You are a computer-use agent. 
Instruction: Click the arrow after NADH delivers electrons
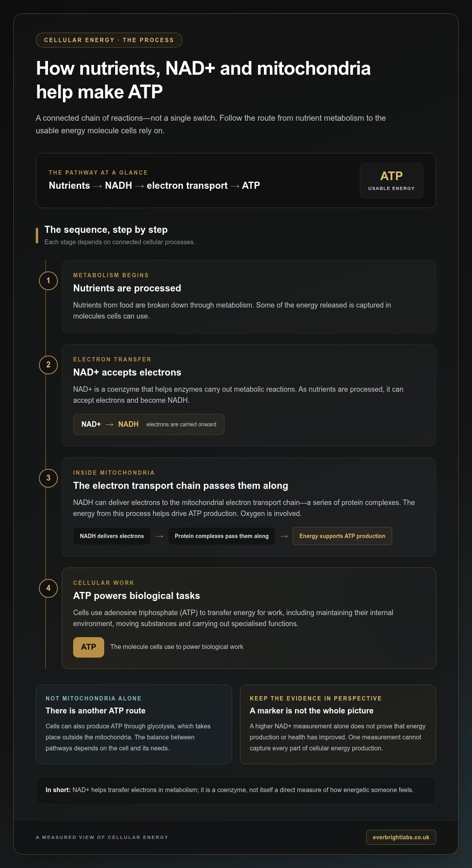point(159,536)
